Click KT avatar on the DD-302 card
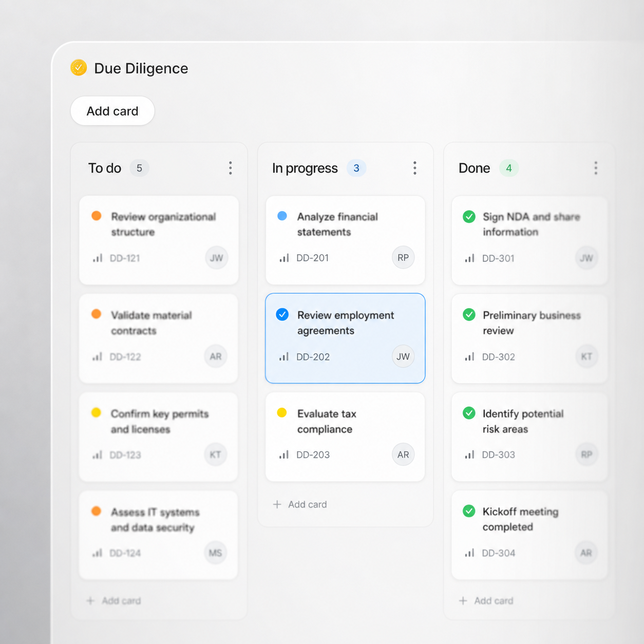 click(586, 356)
